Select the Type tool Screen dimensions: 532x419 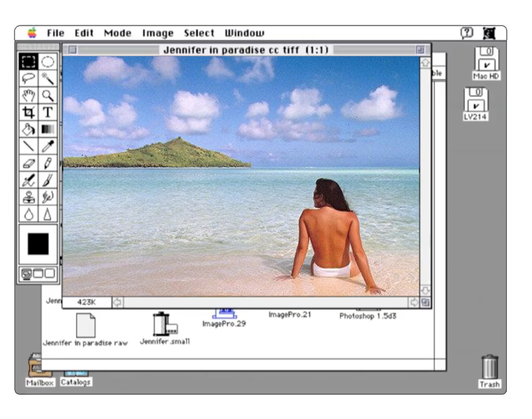pos(47,112)
